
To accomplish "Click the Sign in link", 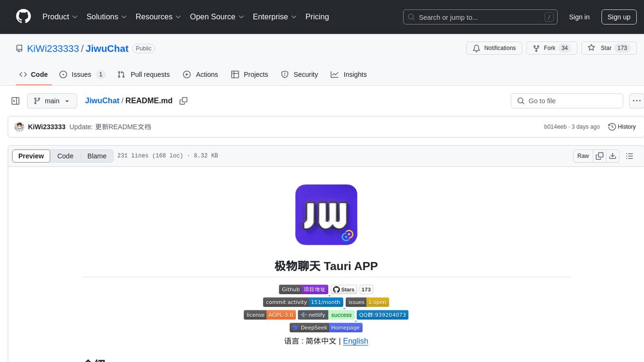I will [579, 17].
